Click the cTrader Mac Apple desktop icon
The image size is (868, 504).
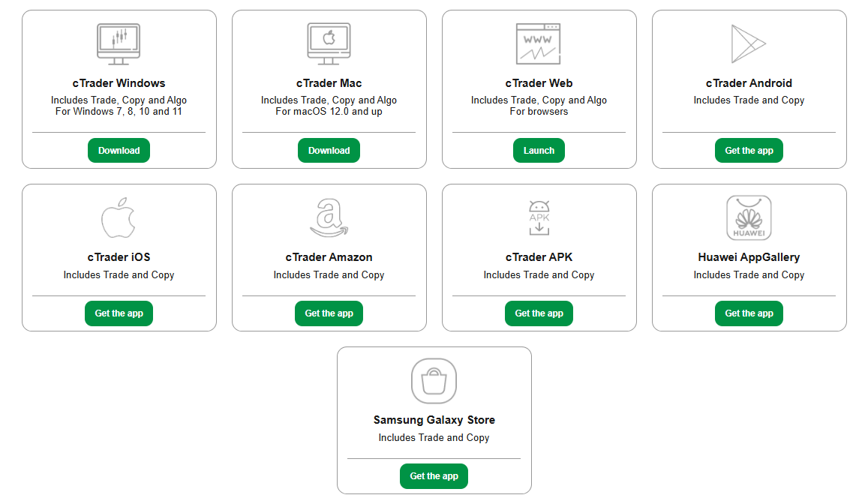[329, 43]
